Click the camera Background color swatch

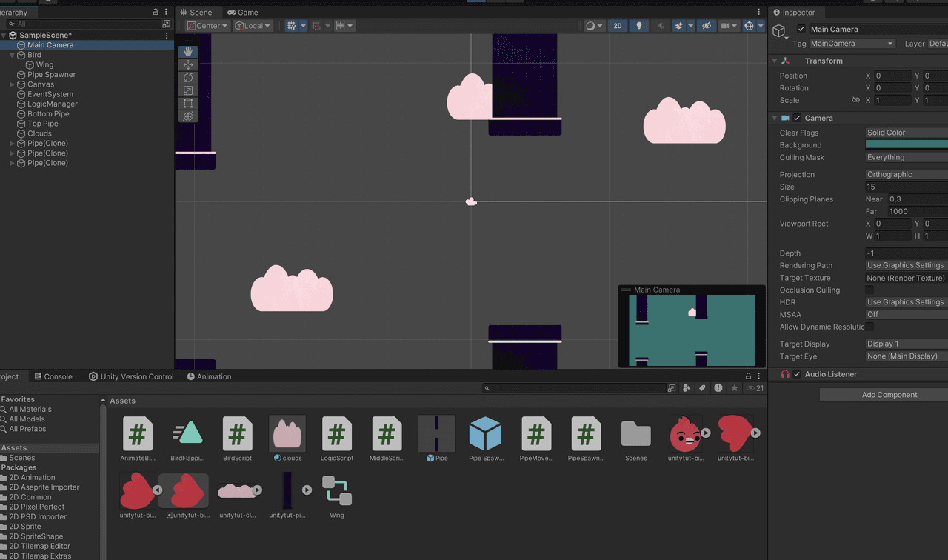click(907, 145)
